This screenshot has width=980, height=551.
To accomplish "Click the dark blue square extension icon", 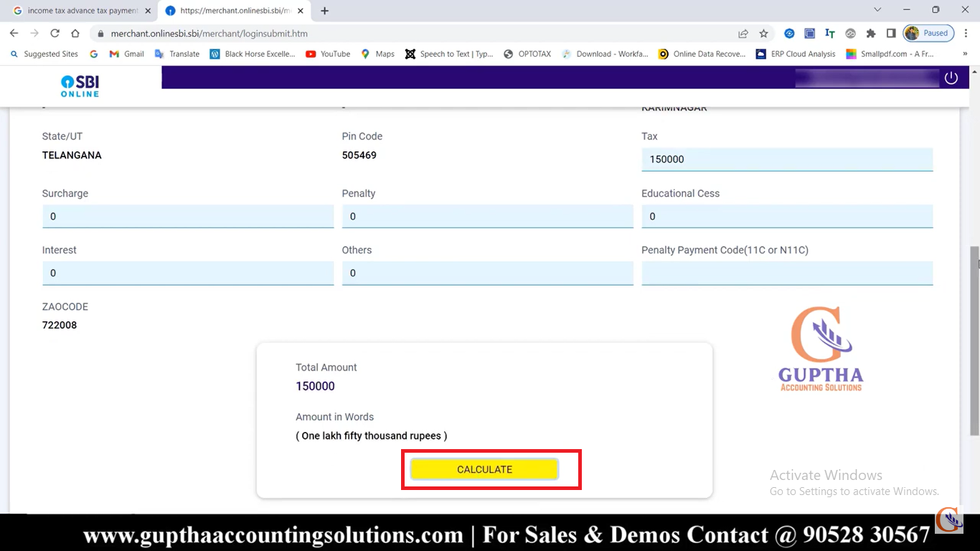I will 809,33.
